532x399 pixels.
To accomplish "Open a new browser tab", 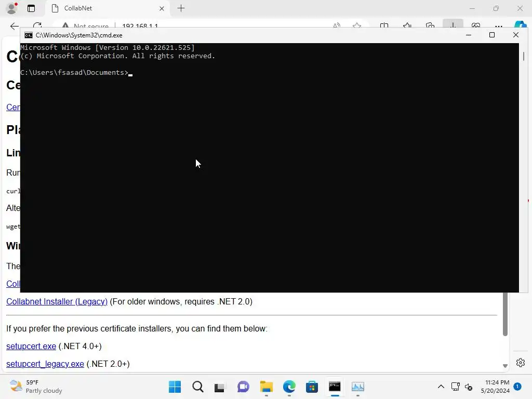I will [181, 8].
